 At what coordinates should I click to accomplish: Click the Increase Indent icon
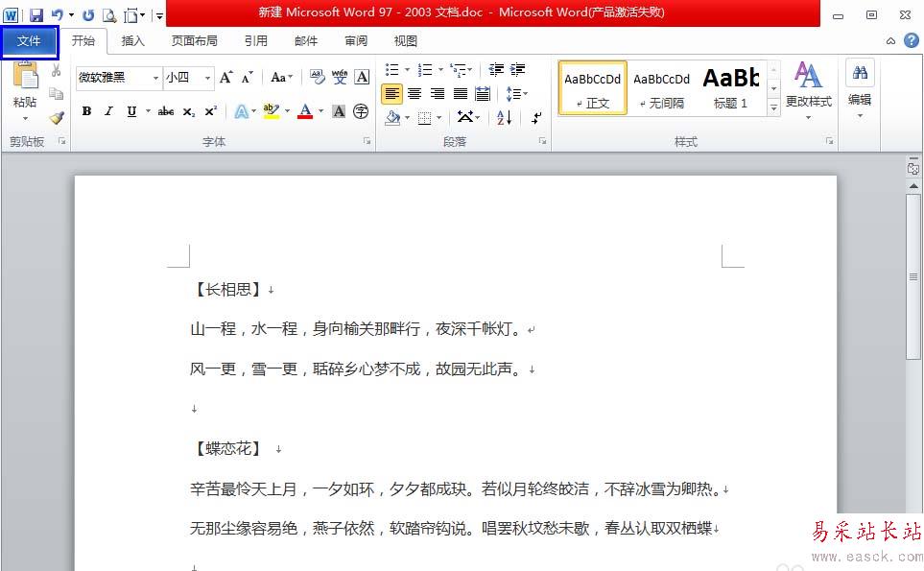coord(518,69)
